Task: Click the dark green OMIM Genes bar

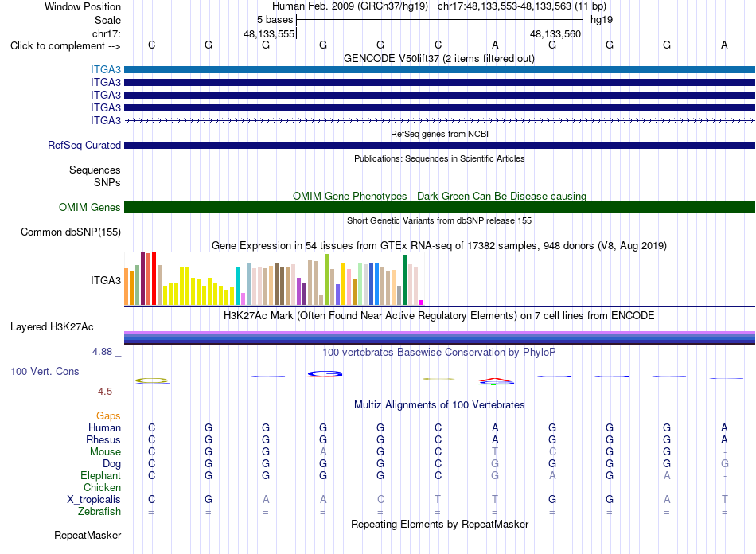Action: 439,207
